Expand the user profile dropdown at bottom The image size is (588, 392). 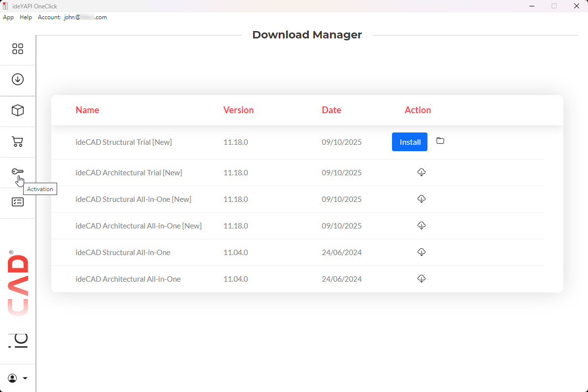[x=18, y=378]
